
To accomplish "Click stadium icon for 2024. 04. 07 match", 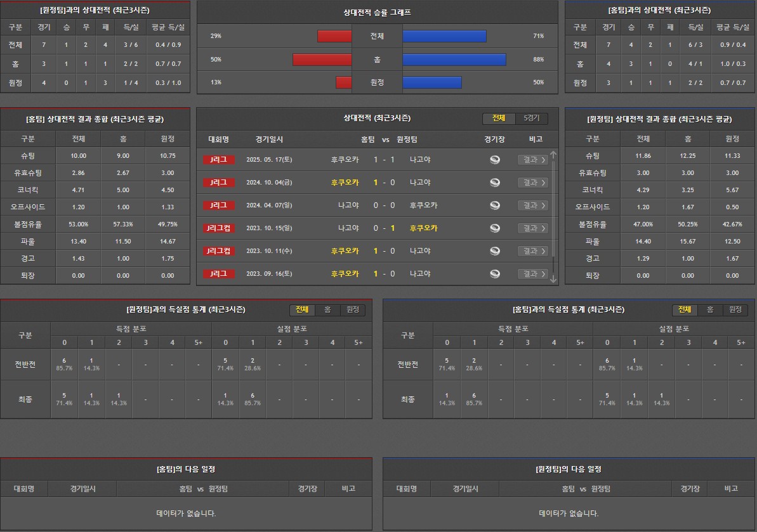I will click(494, 205).
